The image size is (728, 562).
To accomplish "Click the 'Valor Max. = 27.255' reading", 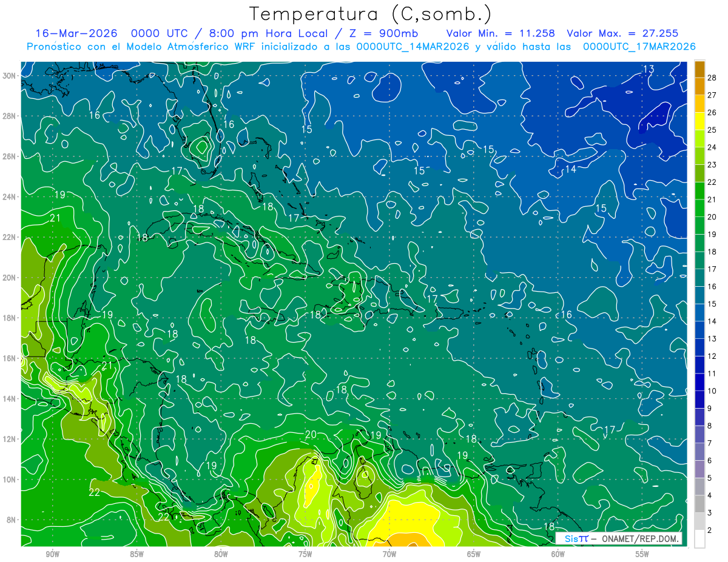I will [x=622, y=33].
